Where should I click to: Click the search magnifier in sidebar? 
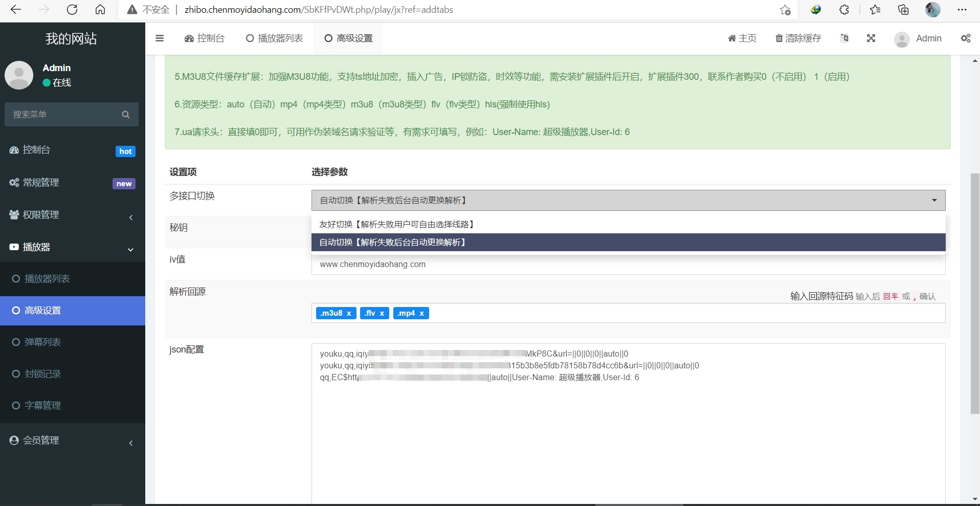click(x=126, y=115)
